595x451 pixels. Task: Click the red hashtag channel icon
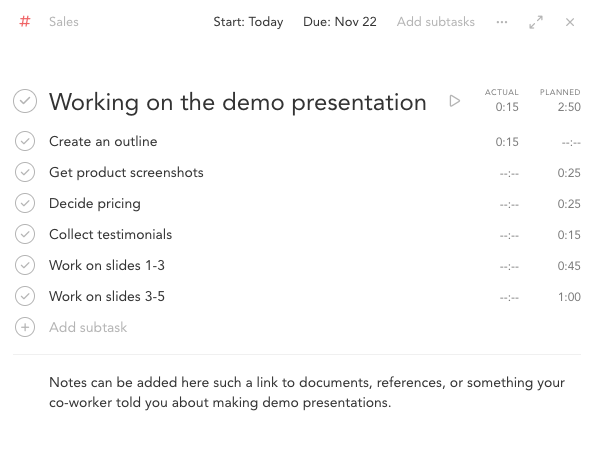click(x=25, y=22)
